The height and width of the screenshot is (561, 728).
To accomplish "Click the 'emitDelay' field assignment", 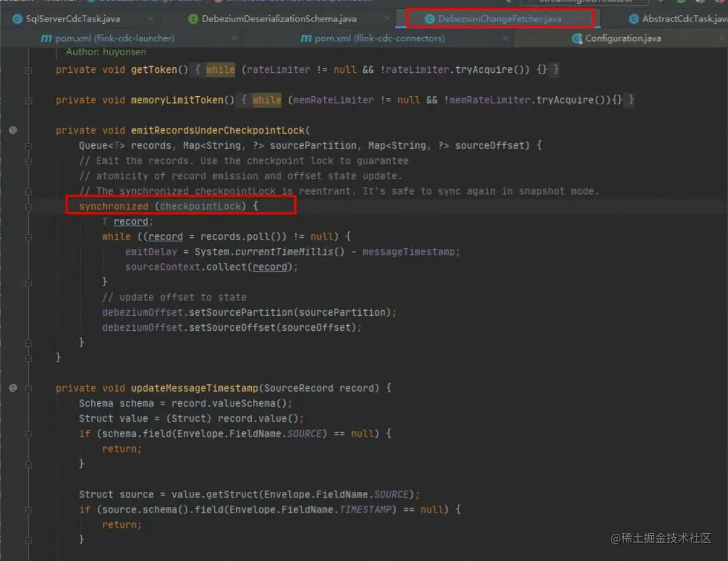I will 152,252.
